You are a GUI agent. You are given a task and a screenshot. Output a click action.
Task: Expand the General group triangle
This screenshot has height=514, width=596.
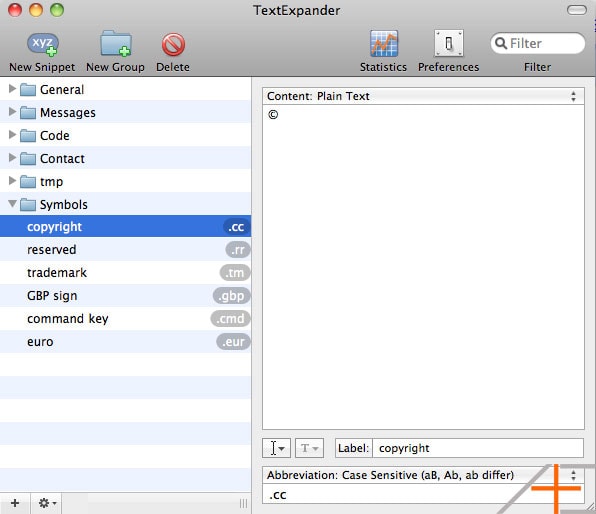coord(12,89)
